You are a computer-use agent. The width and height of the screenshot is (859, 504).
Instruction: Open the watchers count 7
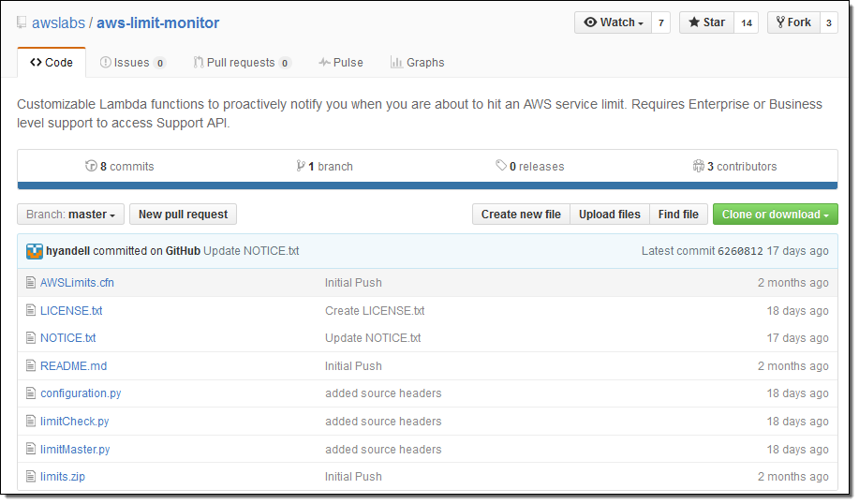pyautogui.click(x=660, y=22)
